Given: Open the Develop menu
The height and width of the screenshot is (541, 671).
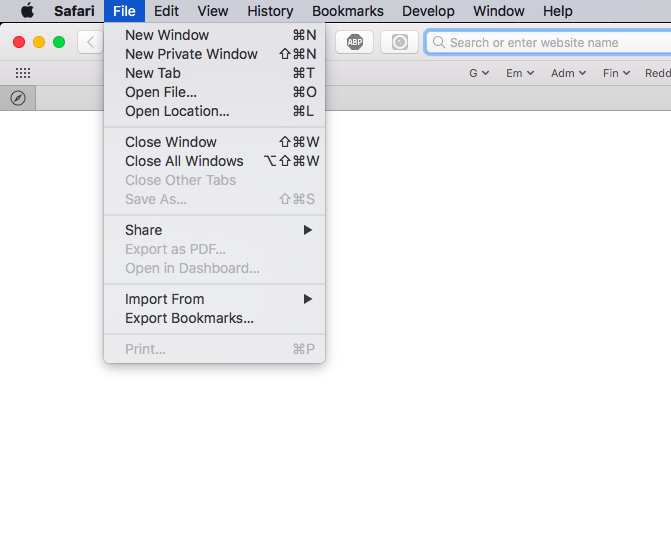Looking at the screenshot, I should click(428, 11).
